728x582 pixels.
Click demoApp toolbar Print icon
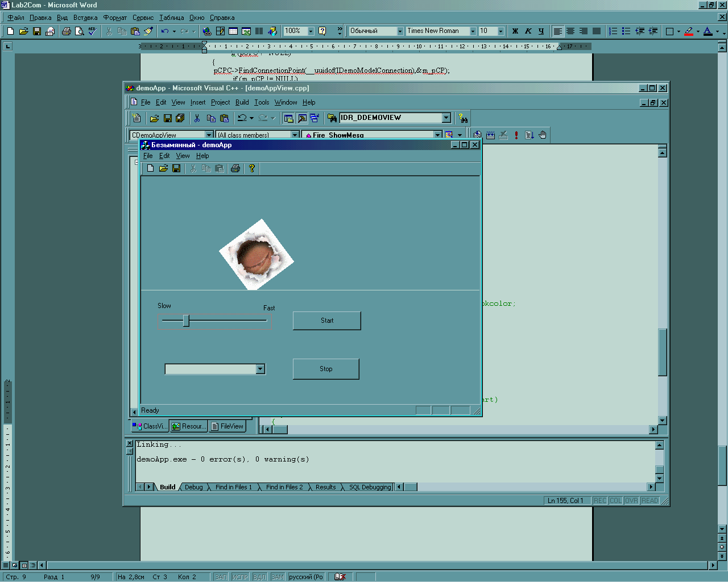click(x=235, y=168)
